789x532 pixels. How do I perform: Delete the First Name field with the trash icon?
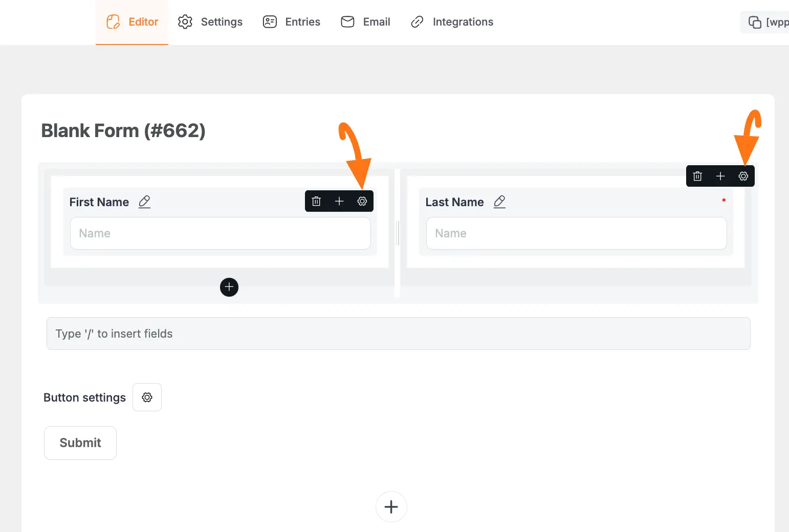tap(316, 201)
